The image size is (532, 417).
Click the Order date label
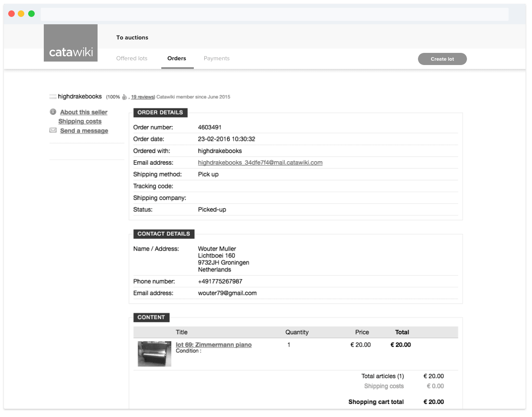(x=149, y=139)
